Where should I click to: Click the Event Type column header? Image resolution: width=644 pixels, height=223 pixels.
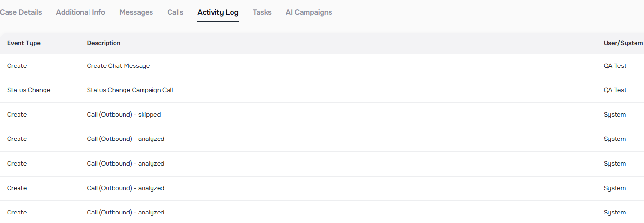(24, 43)
